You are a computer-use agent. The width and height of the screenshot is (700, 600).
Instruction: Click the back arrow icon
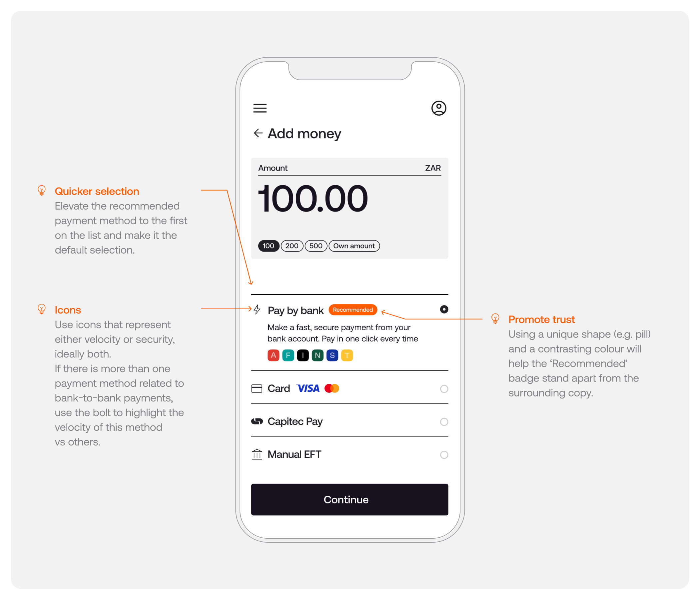[257, 133]
